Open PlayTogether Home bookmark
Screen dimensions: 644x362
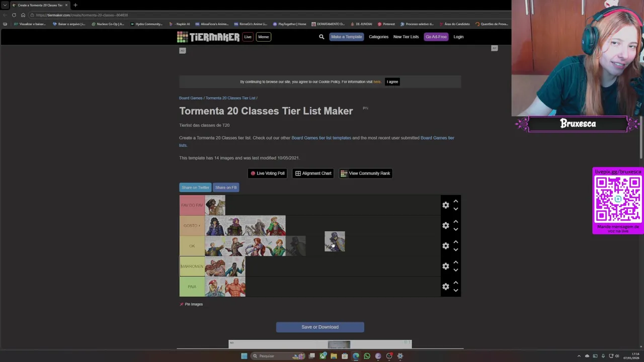(289, 24)
